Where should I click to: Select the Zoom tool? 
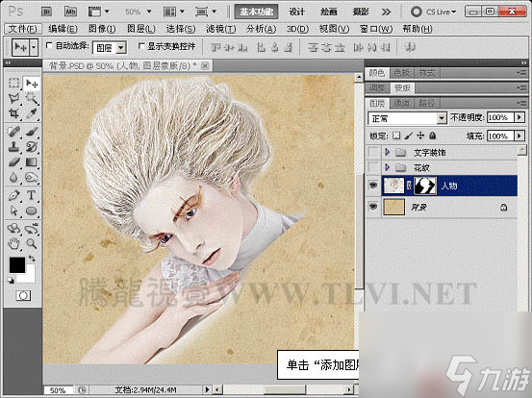point(32,243)
